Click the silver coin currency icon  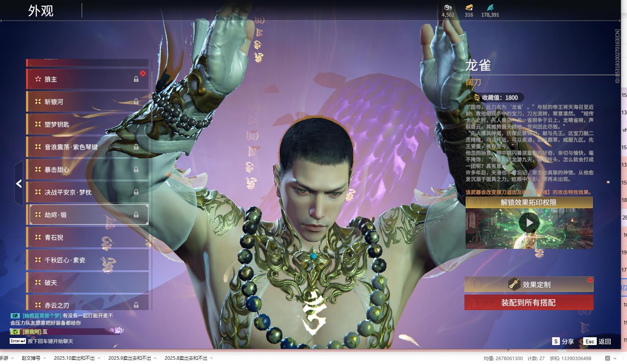(x=448, y=7)
